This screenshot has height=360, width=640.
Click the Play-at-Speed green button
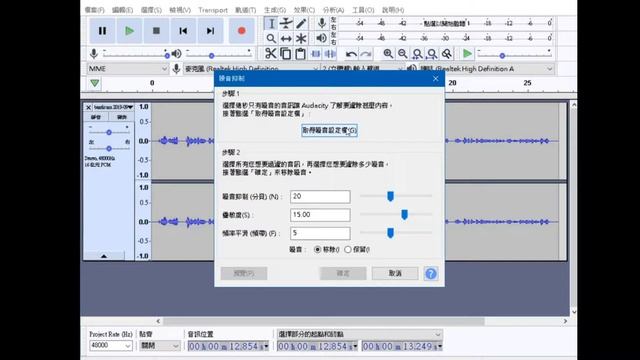467,53
